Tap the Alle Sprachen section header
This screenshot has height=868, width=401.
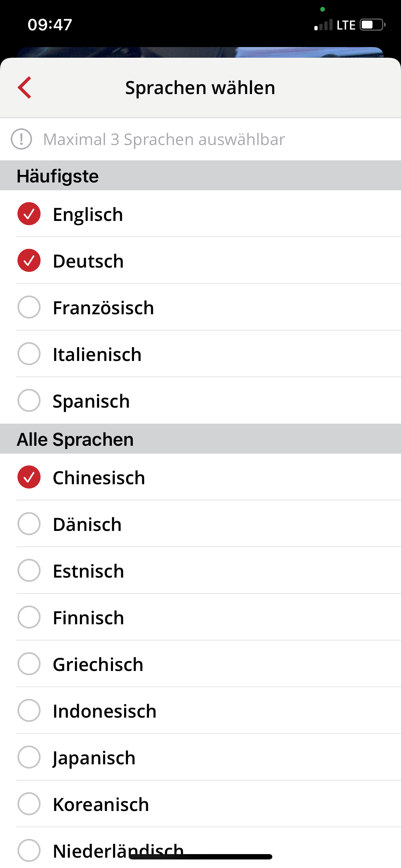click(200, 439)
